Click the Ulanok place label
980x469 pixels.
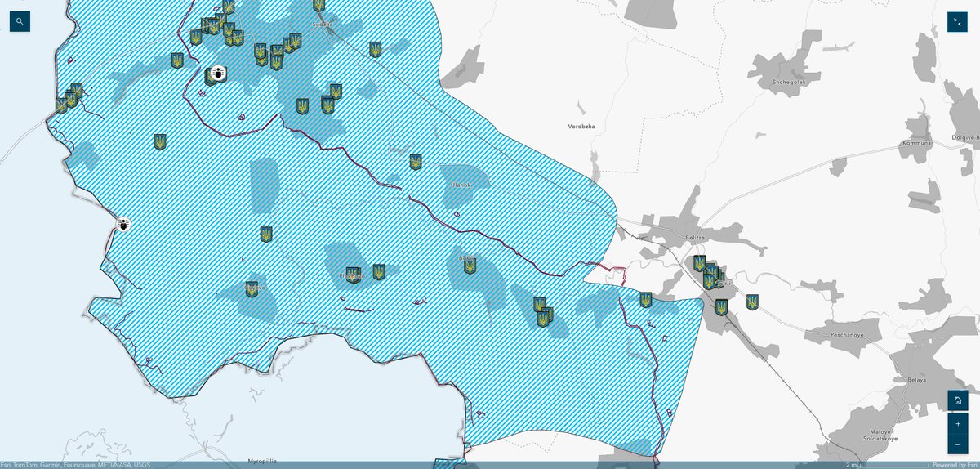click(461, 185)
